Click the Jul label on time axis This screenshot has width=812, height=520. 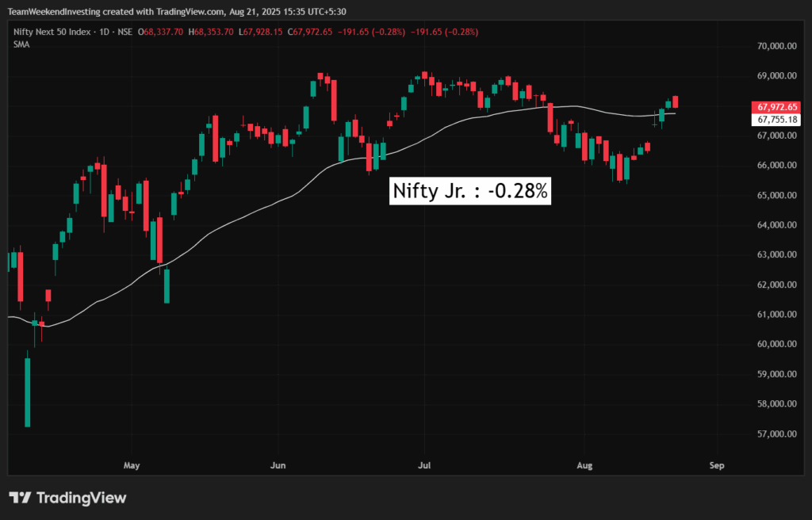[x=424, y=465]
